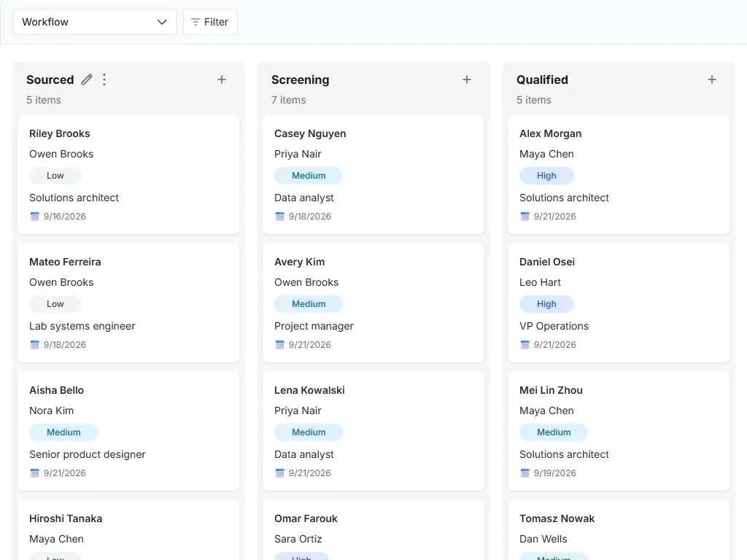The width and height of the screenshot is (747, 560).
Task: Click Data analyst on Casey Nguyen card
Action: point(304,198)
